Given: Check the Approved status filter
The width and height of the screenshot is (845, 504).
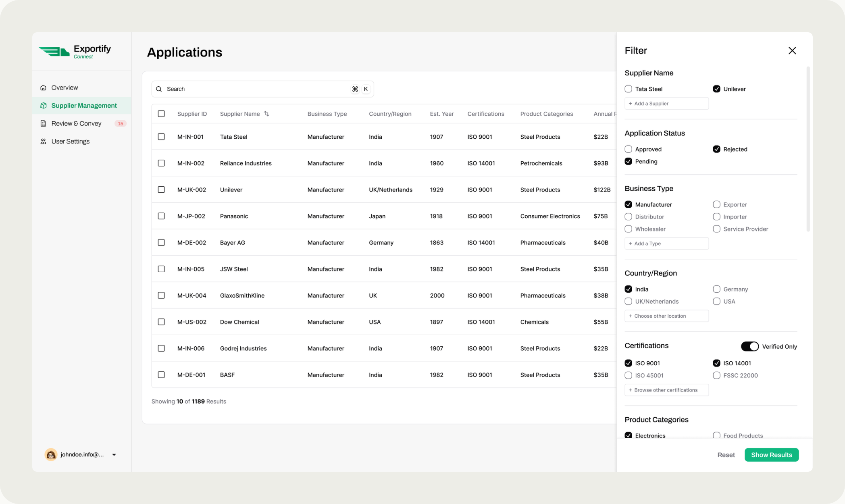Looking at the screenshot, I should 628,149.
